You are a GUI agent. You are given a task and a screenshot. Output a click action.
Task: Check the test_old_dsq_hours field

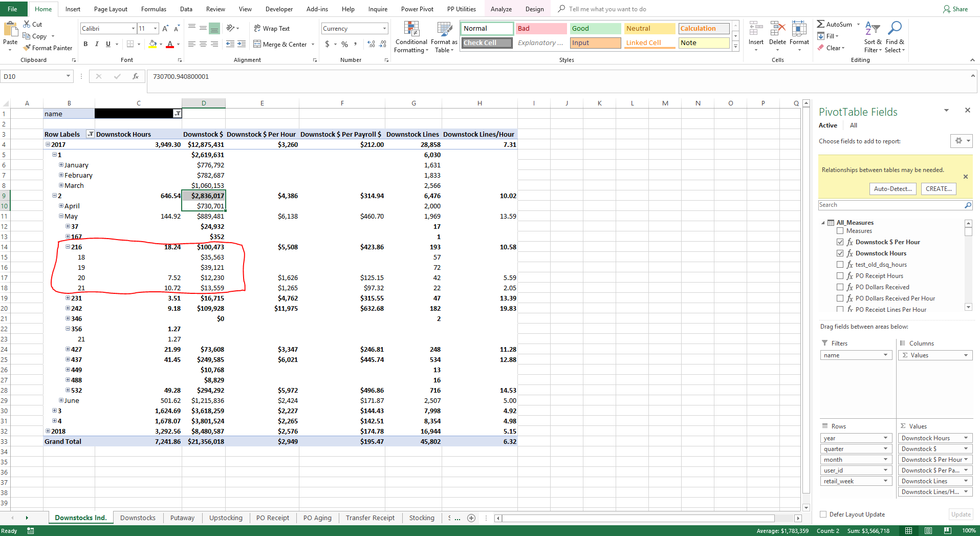840,265
